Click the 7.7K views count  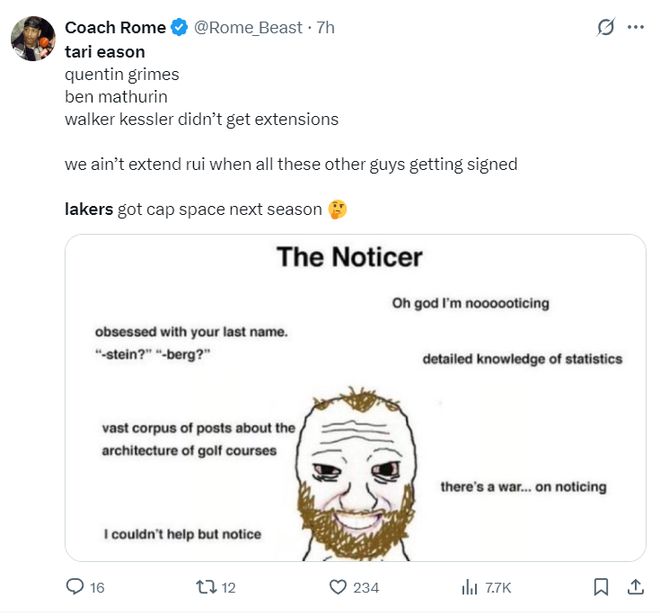pos(498,588)
